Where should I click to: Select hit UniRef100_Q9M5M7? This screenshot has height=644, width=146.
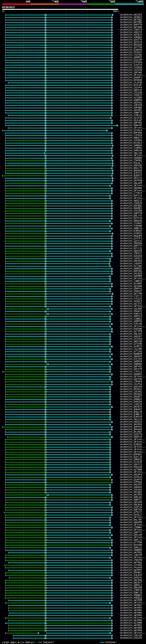coord(131,57)
